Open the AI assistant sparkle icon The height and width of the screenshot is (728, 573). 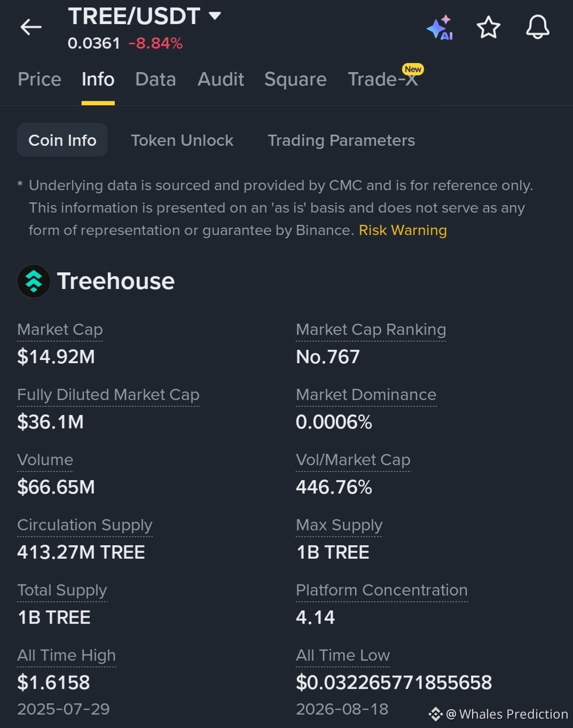(x=439, y=27)
